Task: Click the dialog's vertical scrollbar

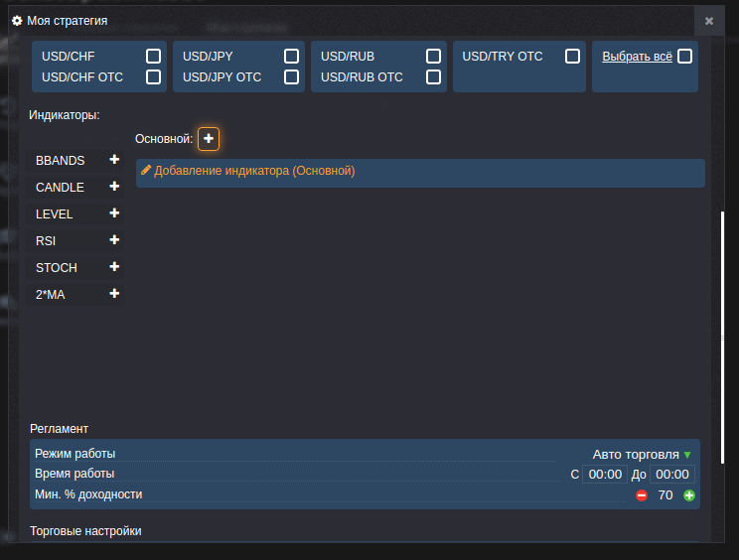Action: [723, 278]
